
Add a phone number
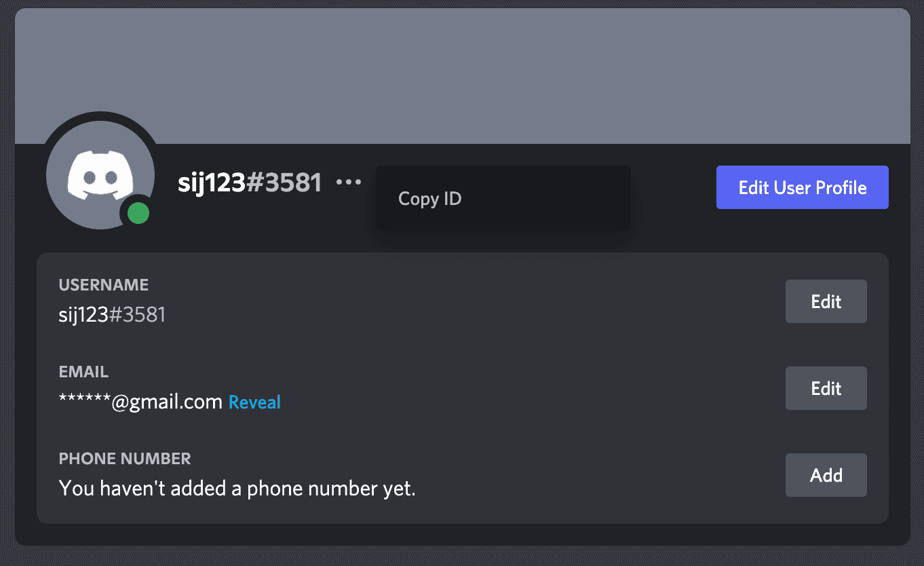[826, 475]
